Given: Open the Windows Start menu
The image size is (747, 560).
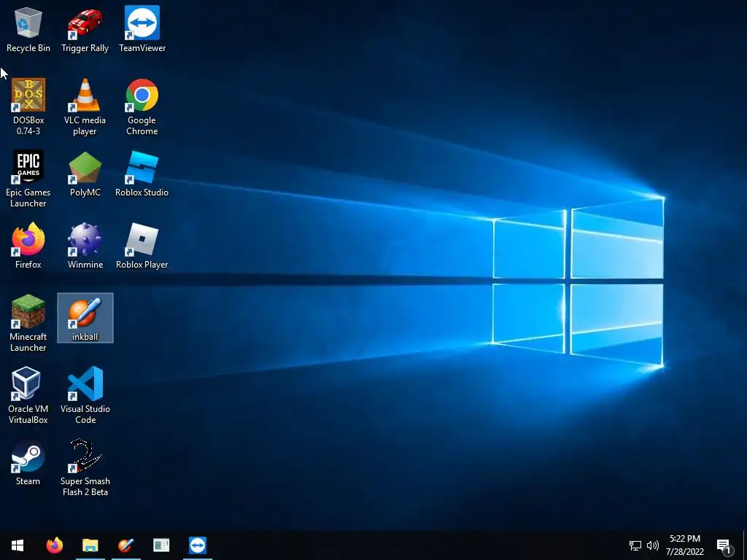Looking at the screenshot, I should (x=18, y=545).
